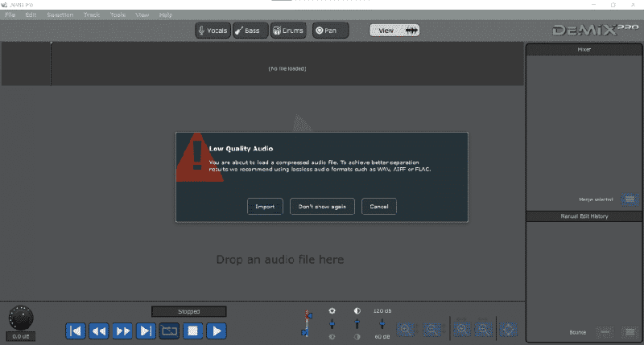Cancel the Low Quality Audio dialog
644x345 pixels.
pos(379,207)
